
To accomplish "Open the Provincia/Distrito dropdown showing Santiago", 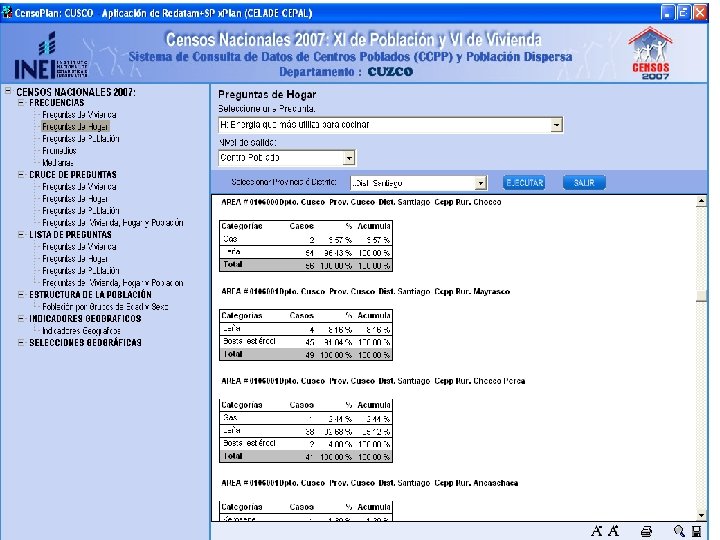I will pos(480,183).
